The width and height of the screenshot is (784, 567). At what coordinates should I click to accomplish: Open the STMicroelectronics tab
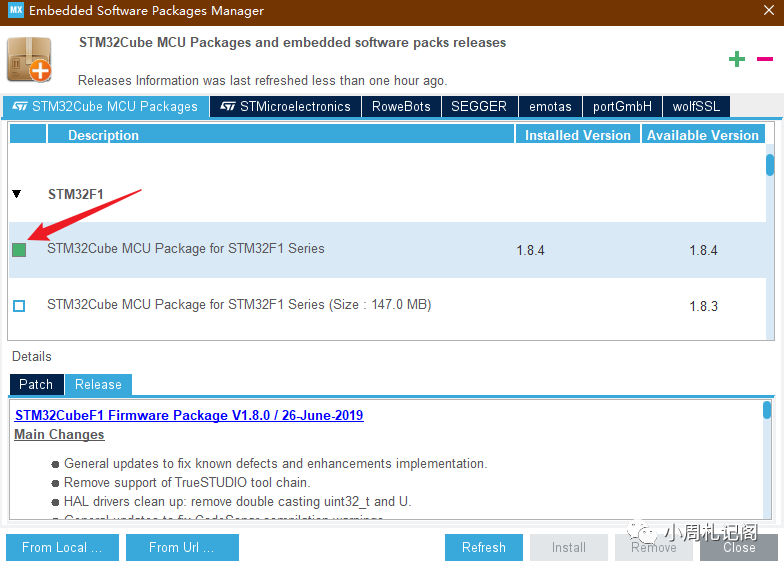pos(286,106)
